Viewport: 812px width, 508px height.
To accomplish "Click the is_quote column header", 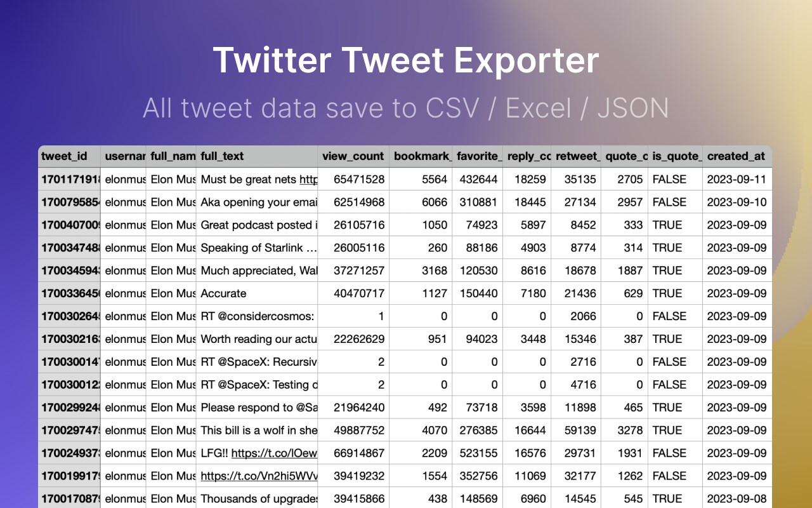I will pos(675,156).
